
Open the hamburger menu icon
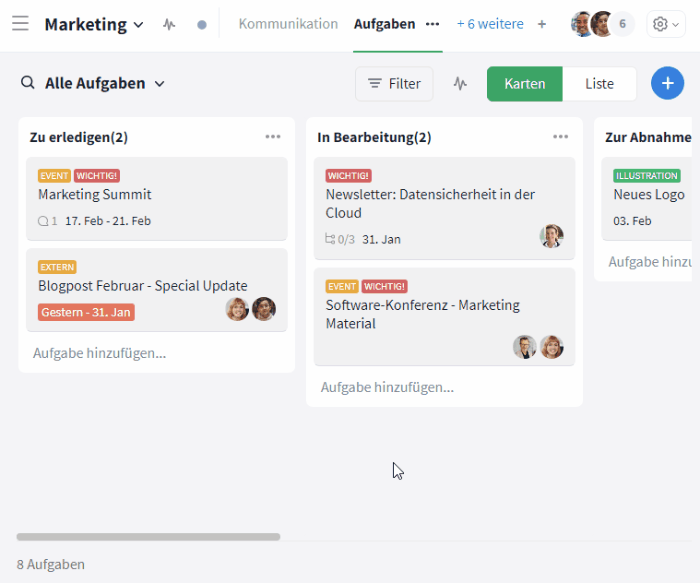20,24
